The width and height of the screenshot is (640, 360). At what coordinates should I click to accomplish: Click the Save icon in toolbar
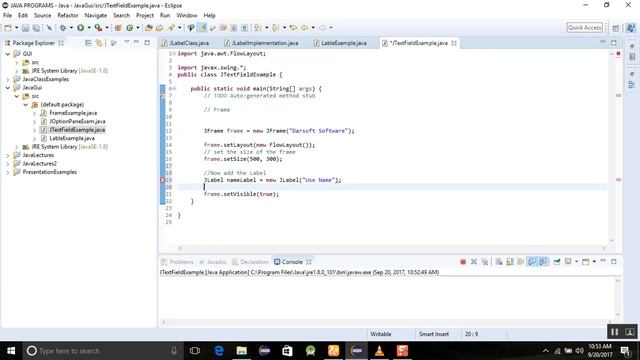pos(25,28)
